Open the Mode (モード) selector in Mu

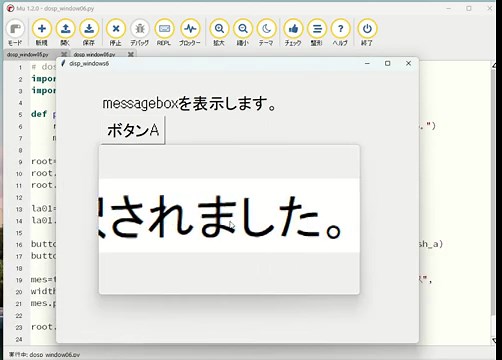coord(15,32)
